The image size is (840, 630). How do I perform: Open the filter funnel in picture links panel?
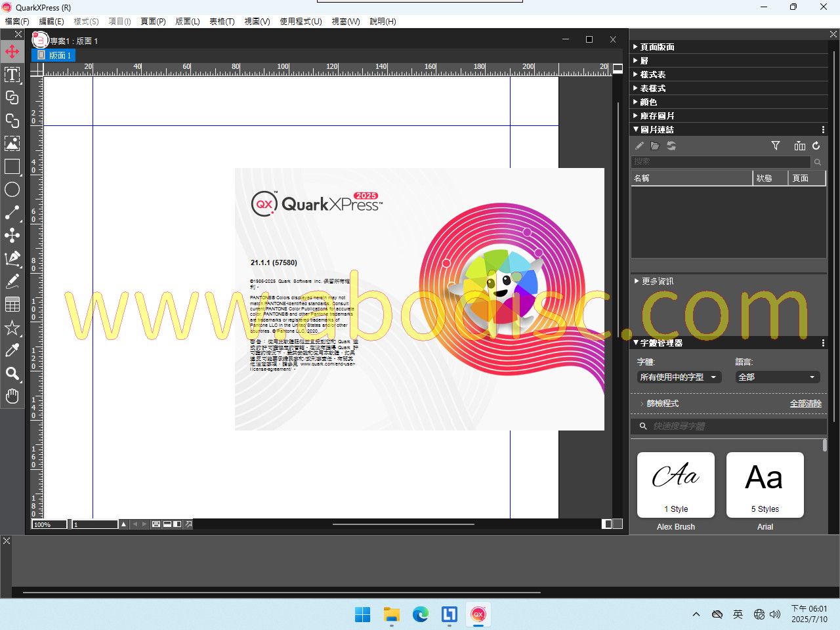coord(776,146)
